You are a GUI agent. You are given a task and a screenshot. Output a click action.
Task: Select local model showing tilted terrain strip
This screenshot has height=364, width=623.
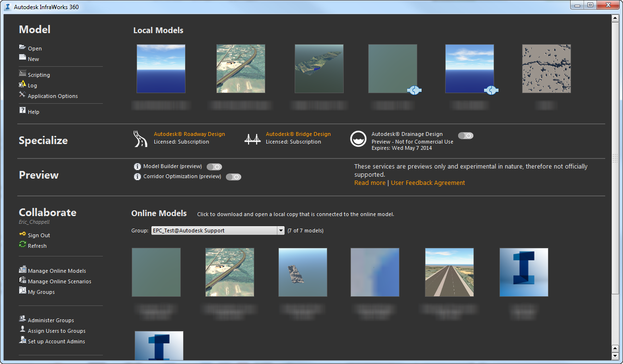coord(319,69)
